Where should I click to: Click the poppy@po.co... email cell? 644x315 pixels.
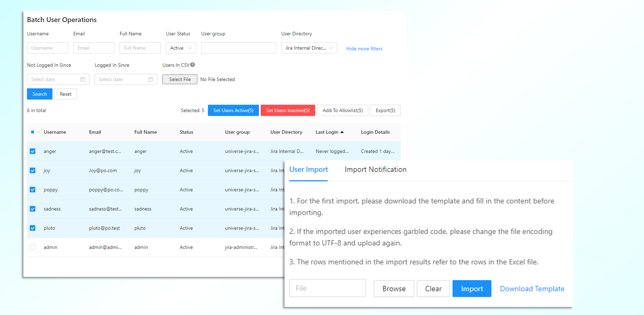point(106,190)
